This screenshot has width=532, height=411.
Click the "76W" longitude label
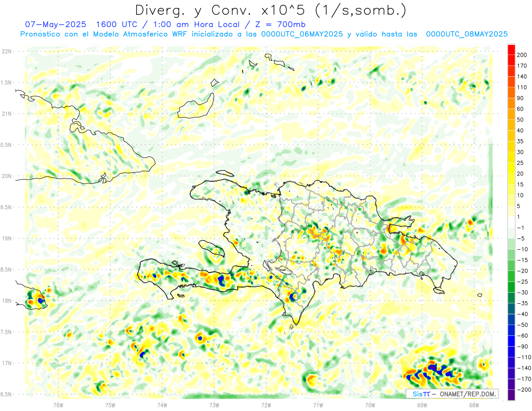(x=58, y=405)
